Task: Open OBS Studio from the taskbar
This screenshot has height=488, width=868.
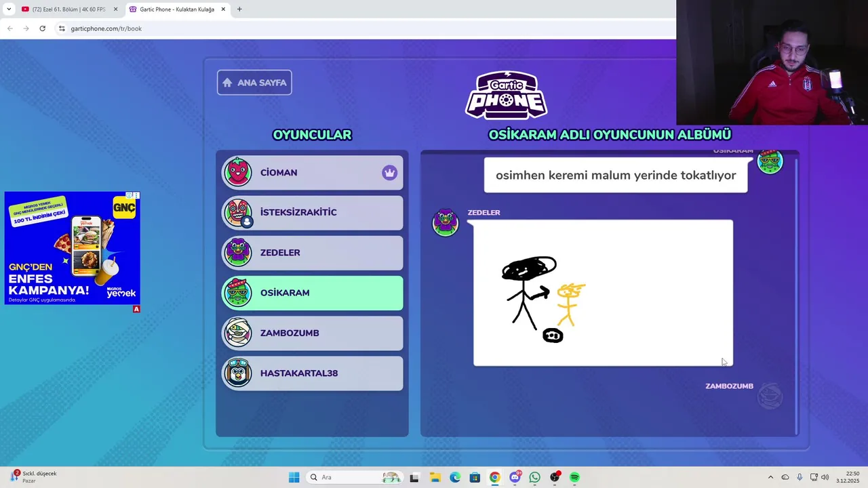Action: coord(555,477)
